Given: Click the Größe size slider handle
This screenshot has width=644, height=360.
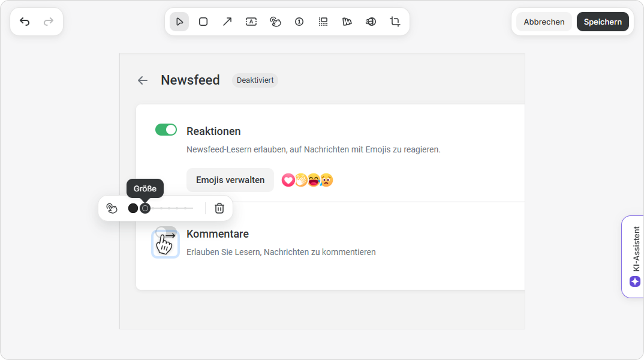Looking at the screenshot, I should [x=145, y=208].
